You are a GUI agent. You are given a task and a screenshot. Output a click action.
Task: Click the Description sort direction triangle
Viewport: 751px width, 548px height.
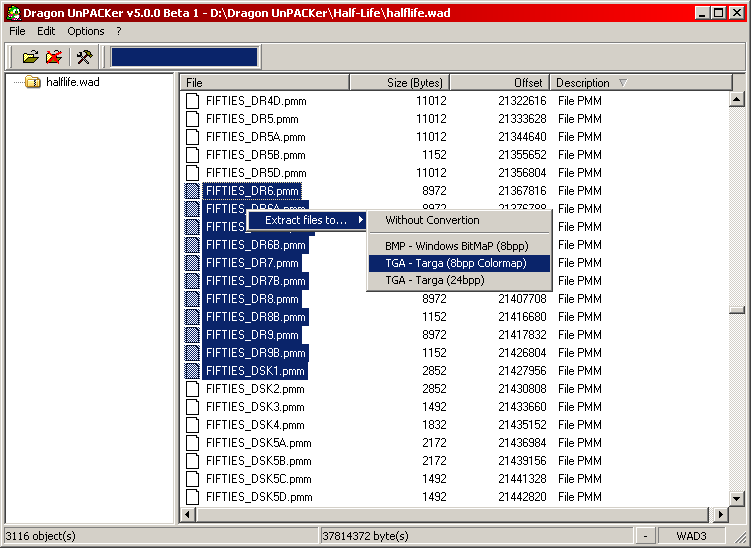623,83
